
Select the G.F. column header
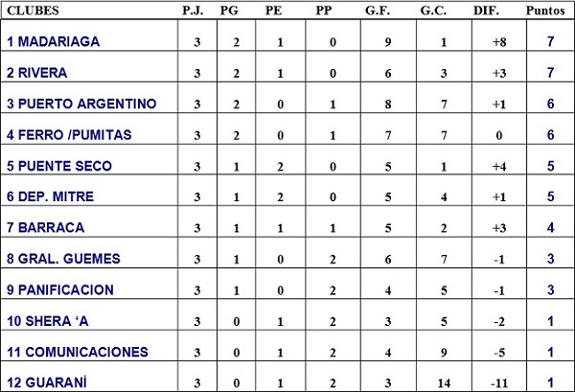tap(374, 11)
